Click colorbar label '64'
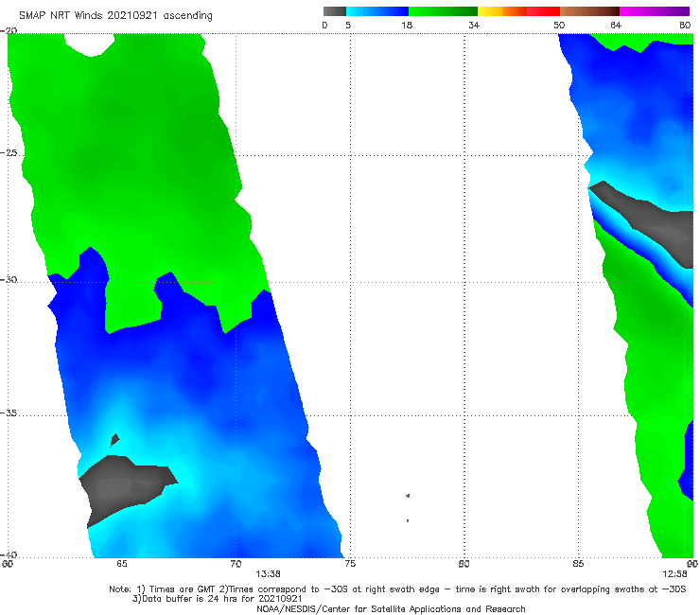The width and height of the screenshot is (700, 615). pos(616,26)
